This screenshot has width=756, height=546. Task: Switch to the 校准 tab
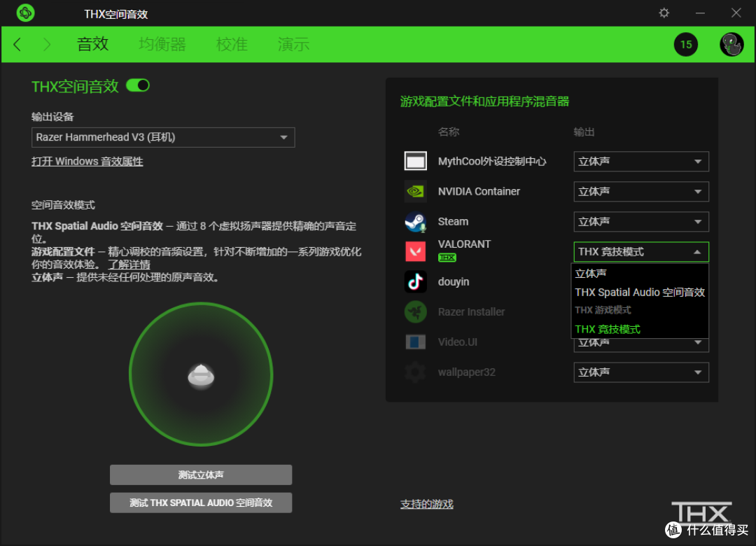pos(232,44)
